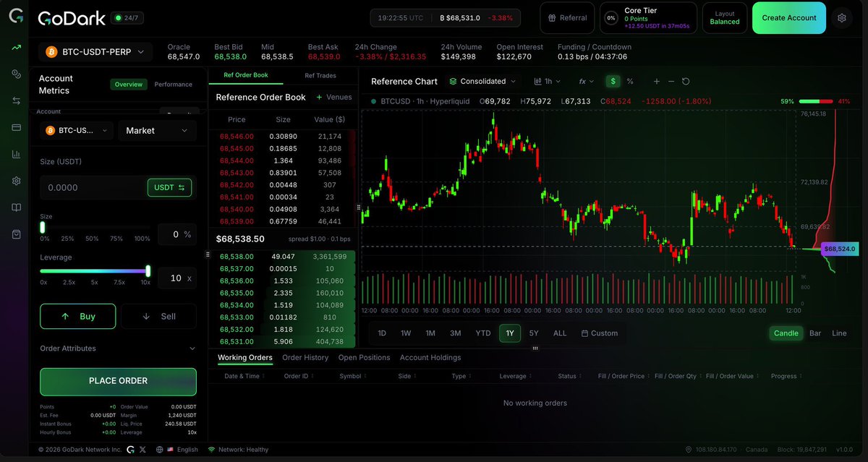The image size is (868, 462).
Task: Click the Network Healthy wifi icon
Action: click(x=211, y=450)
